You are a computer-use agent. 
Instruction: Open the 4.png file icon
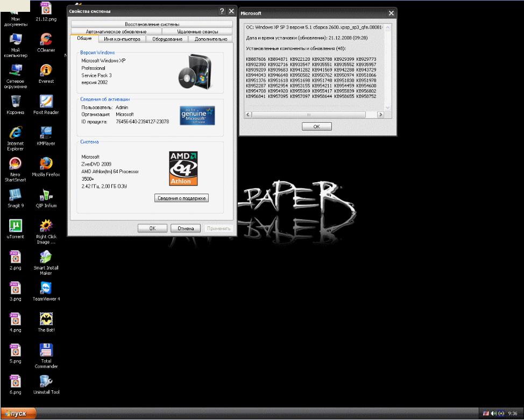point(16,323)
